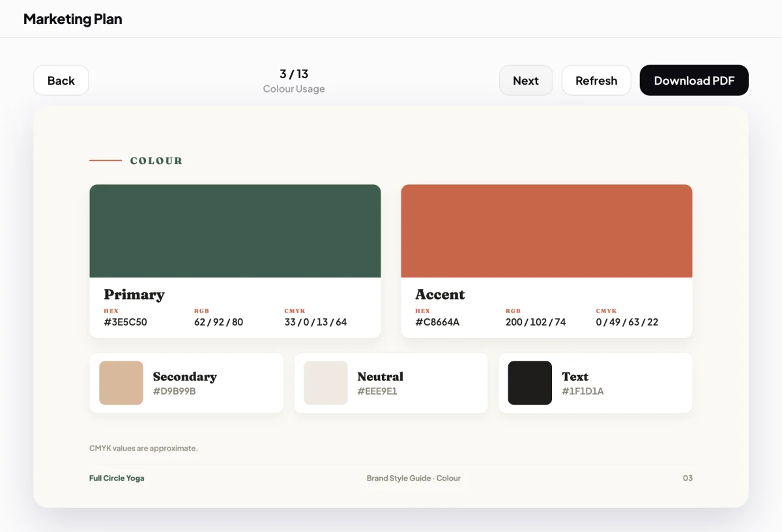Select hex value #C8664A
This screenshot has width=782, height=532.
[x=437, y=322]
